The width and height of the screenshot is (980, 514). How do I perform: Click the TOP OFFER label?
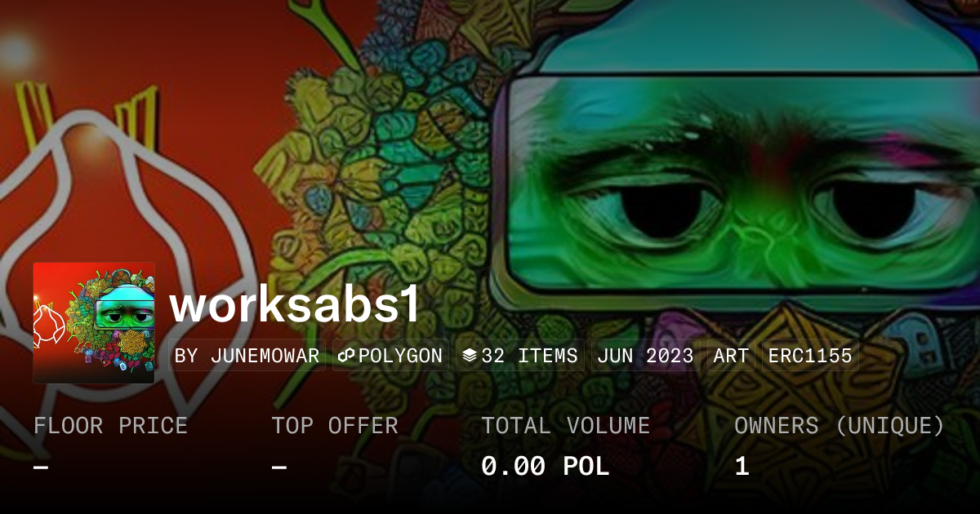click(x=335, y=426)
